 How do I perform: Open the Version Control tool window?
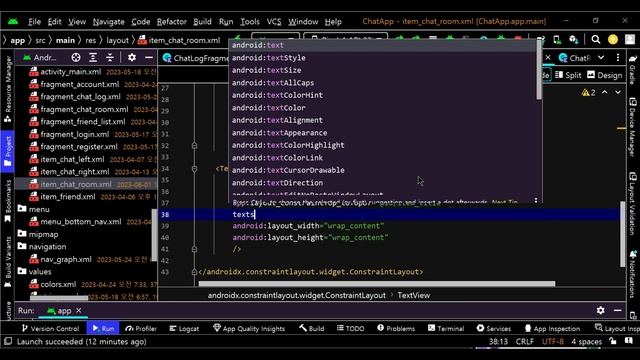pyautogui.click(x=50, y=328)
